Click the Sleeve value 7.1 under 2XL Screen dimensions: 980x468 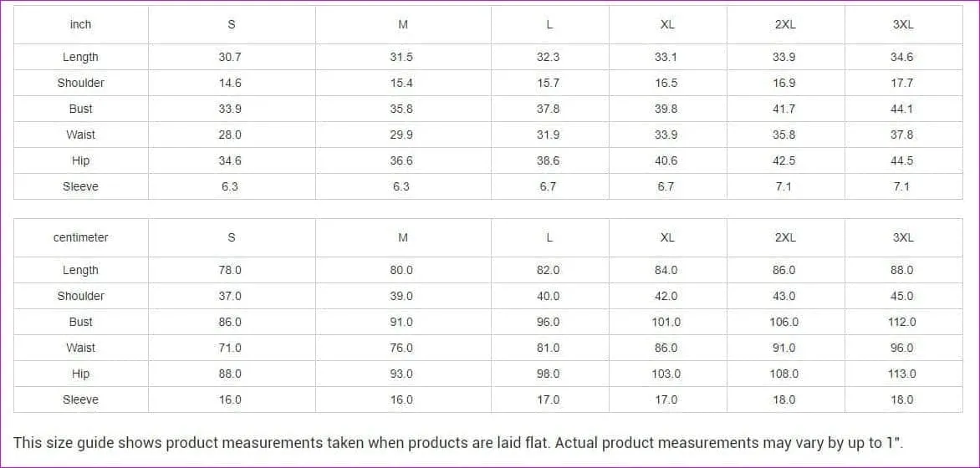(x=783, y=186)
